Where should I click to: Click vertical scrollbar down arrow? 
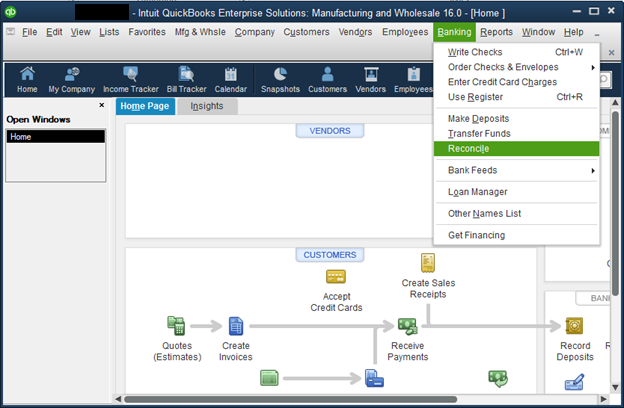[x=615, y=387]
